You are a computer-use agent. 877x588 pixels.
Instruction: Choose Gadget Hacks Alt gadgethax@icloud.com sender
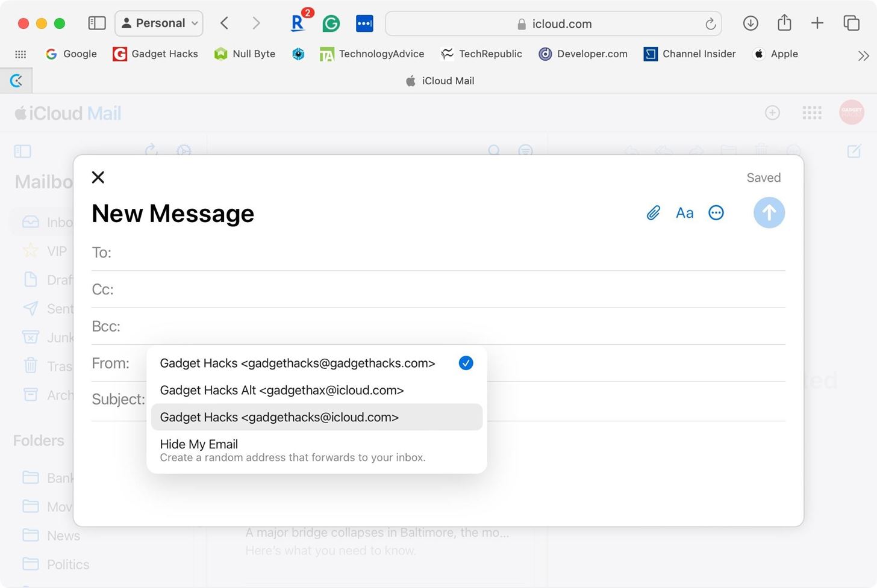click(281, 390)
